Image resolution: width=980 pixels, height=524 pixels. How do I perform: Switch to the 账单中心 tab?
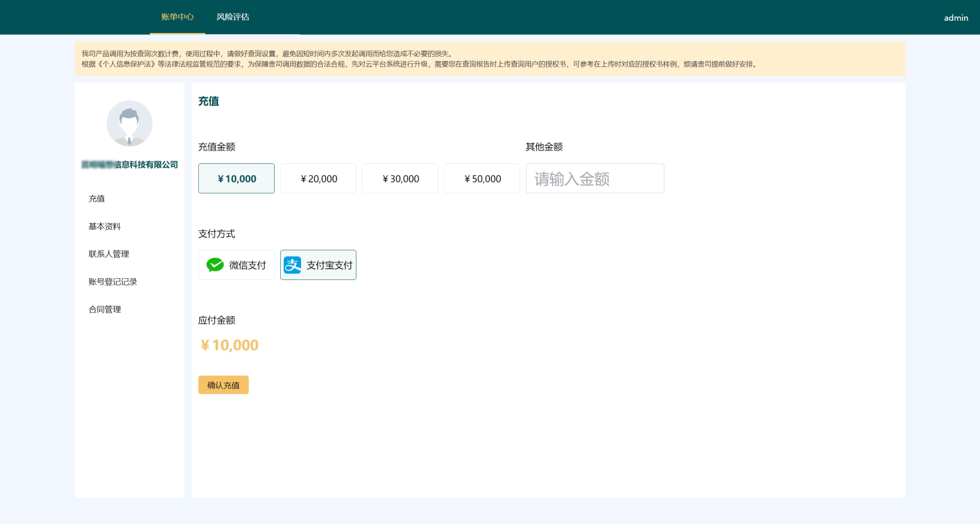pos(178,17)
